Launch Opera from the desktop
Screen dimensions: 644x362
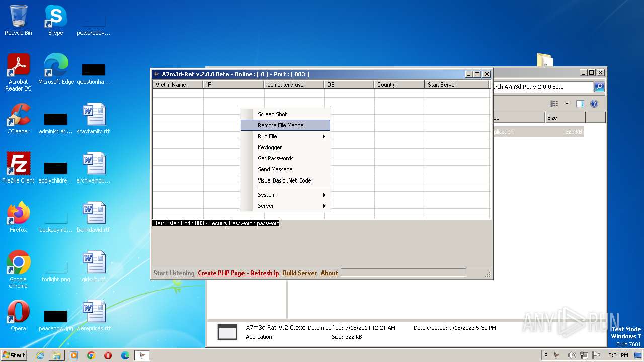(x=18, y=316)
